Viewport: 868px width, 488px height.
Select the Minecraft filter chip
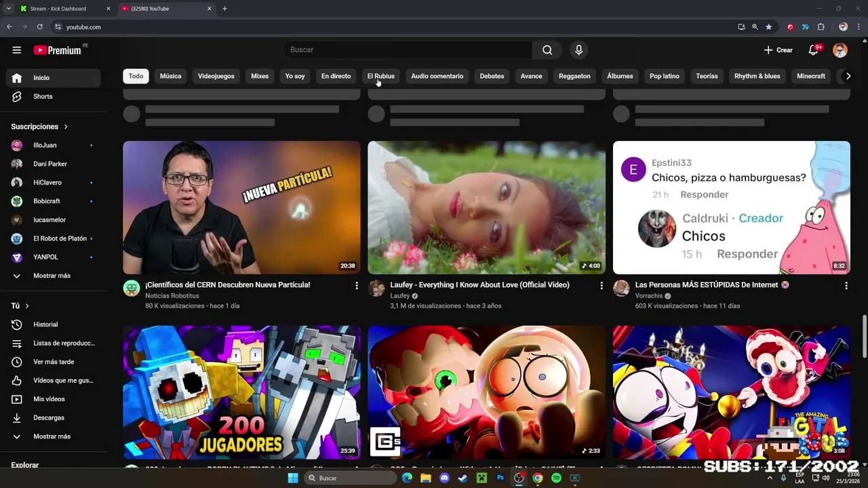(811, 76)
